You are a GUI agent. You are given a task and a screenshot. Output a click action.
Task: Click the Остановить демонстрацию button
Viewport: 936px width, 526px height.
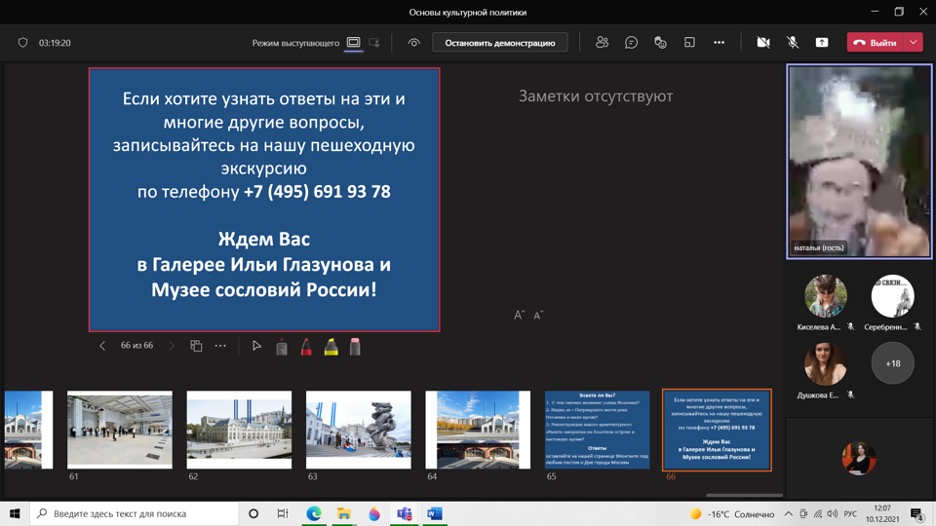point(500,43)
